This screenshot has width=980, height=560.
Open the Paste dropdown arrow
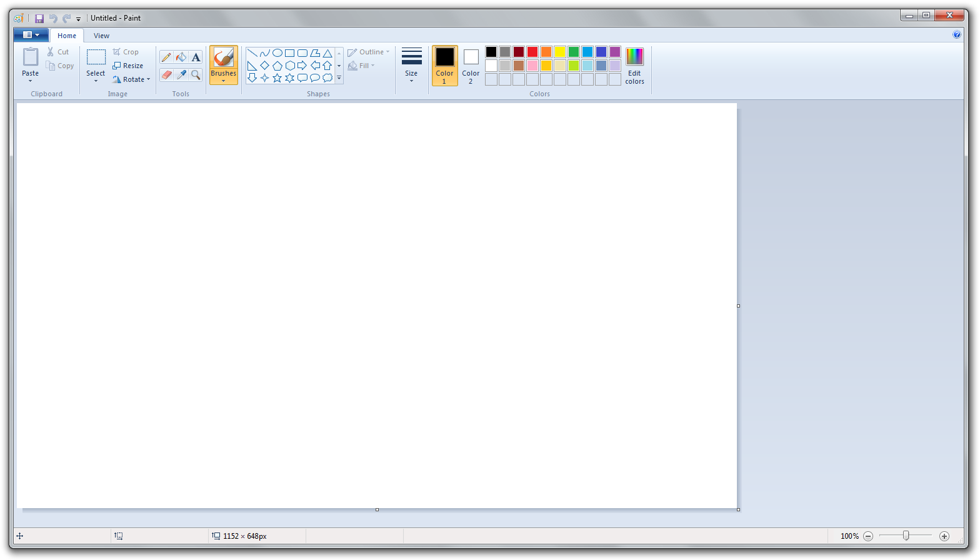(x=30, y=81)
